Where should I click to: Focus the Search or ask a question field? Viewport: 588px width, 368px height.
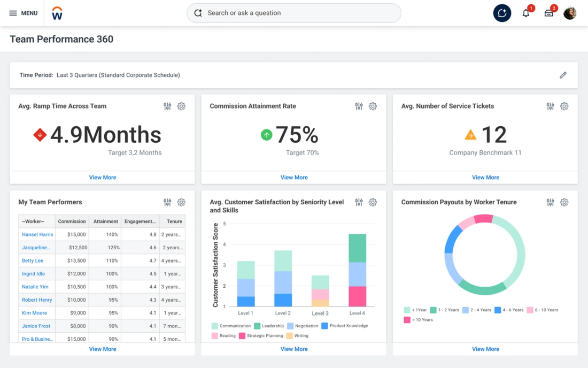[x=294, y=13]
